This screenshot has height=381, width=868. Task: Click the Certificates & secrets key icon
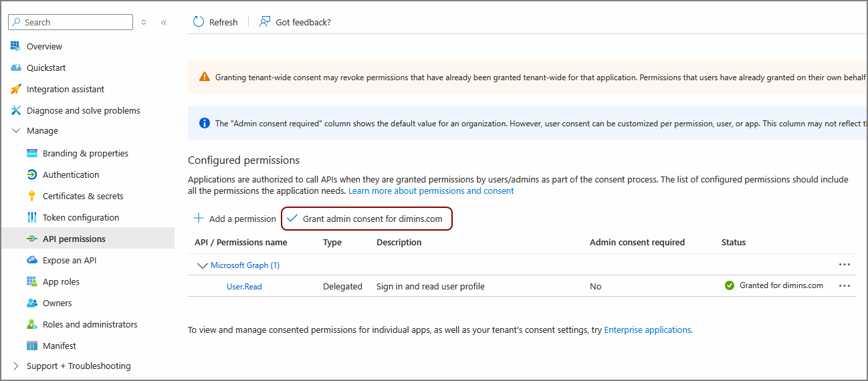click(31, 196)
